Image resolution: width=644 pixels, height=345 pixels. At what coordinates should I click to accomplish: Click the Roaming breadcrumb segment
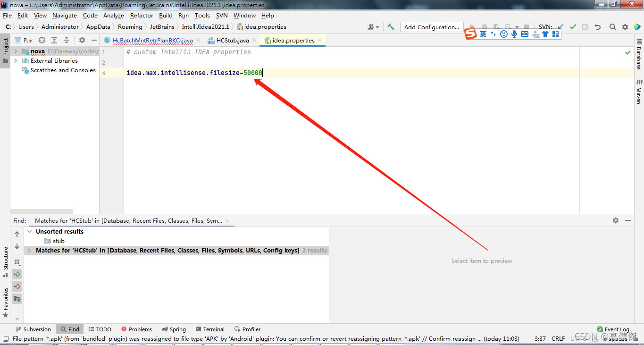tap(130, 27)
